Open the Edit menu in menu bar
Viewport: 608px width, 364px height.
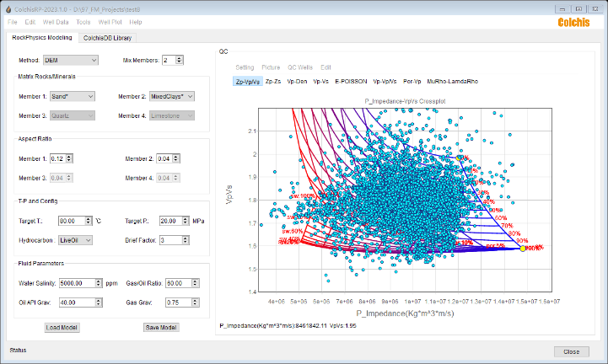coord(30,22)
